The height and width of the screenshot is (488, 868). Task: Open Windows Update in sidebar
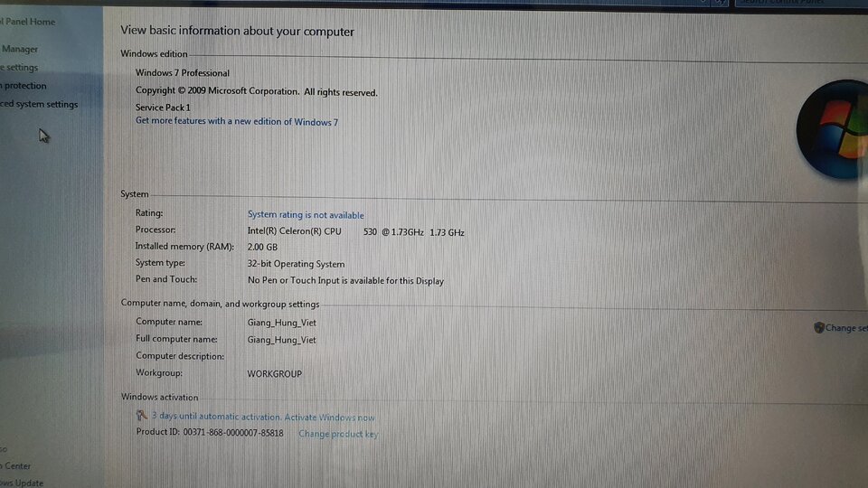(22, 483)
